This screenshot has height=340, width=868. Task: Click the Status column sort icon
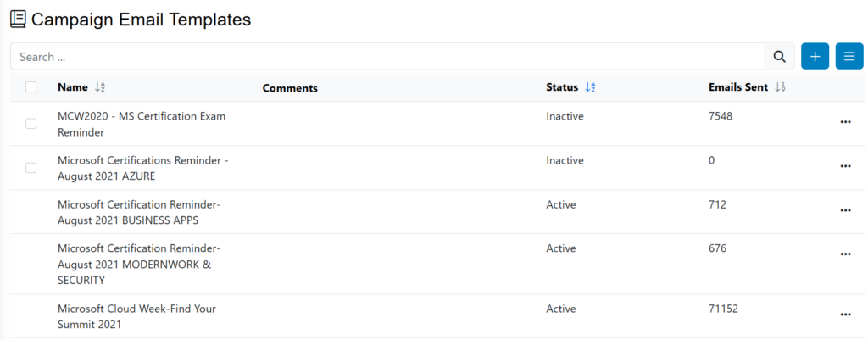pyautogui.click(x=591, y=87)
